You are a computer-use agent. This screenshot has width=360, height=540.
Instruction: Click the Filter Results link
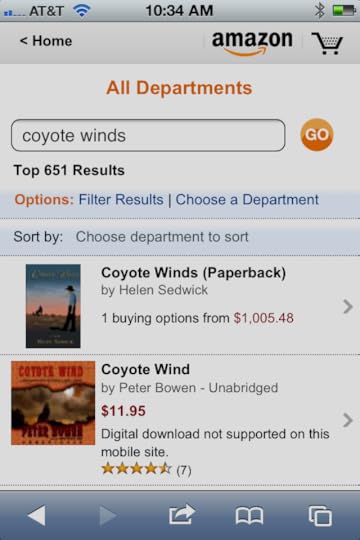click(x=121, y=200)
